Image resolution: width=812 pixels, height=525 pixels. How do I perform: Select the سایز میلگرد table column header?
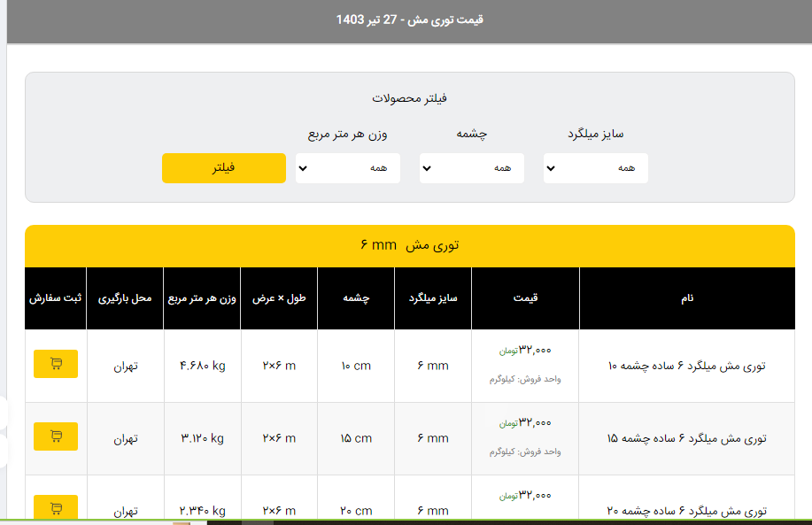[432, 298]
